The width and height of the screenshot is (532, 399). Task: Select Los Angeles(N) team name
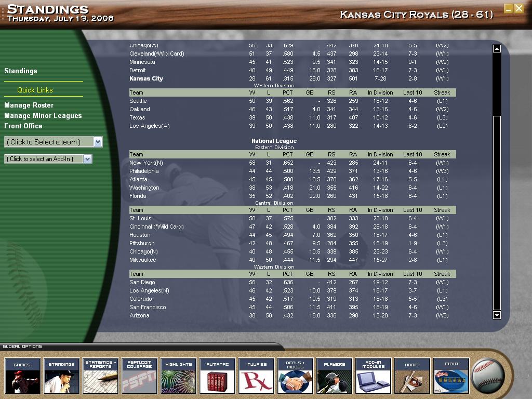click(149, 291)
